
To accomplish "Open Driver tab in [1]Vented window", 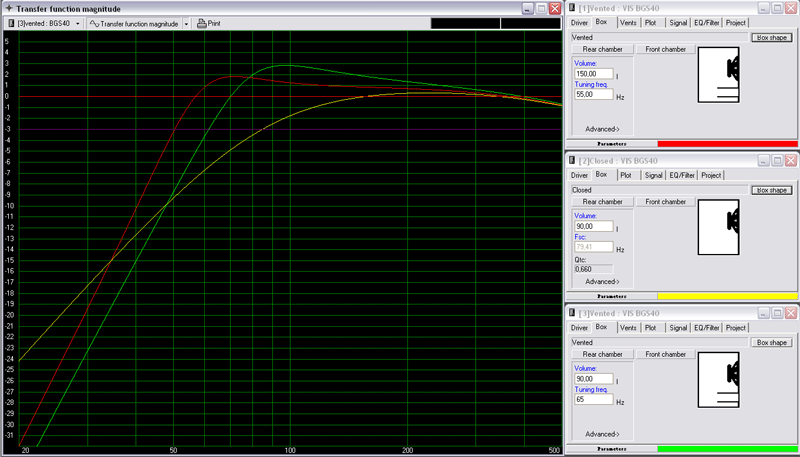I will click(580, 23).
